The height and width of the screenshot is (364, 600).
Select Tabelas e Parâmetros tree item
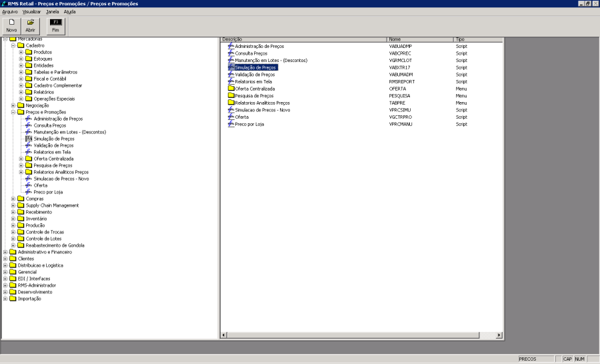(55, 72)
